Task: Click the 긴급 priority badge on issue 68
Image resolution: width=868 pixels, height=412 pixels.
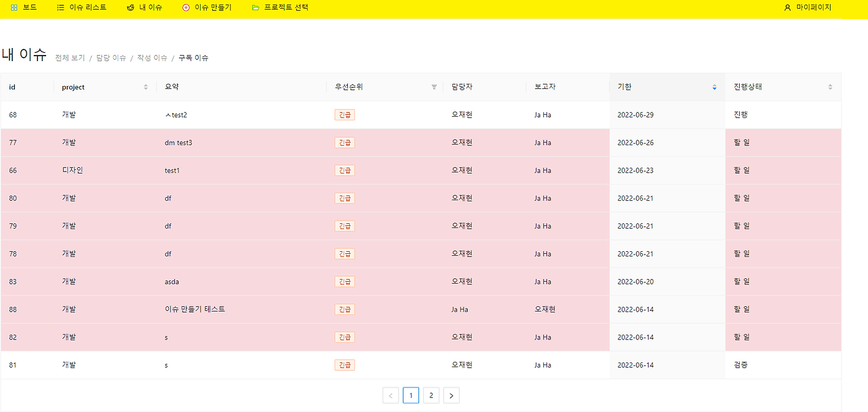Action: click(344, 115)
